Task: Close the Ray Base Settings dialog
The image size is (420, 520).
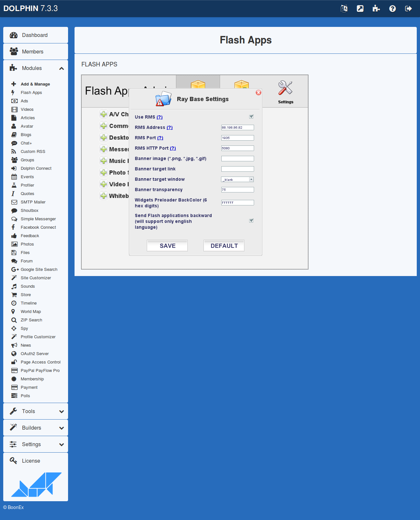Action: click(258, 93)
